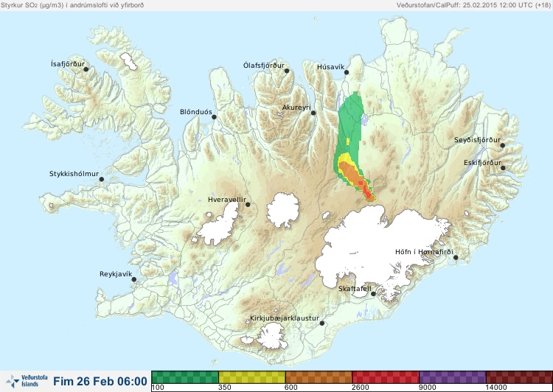Click the Reykjavík city marker dot

point(134,279)
